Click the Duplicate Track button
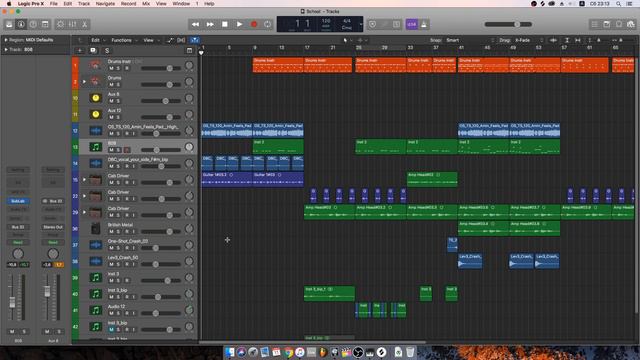The image size is (640, 360). (x=93, y=51)
